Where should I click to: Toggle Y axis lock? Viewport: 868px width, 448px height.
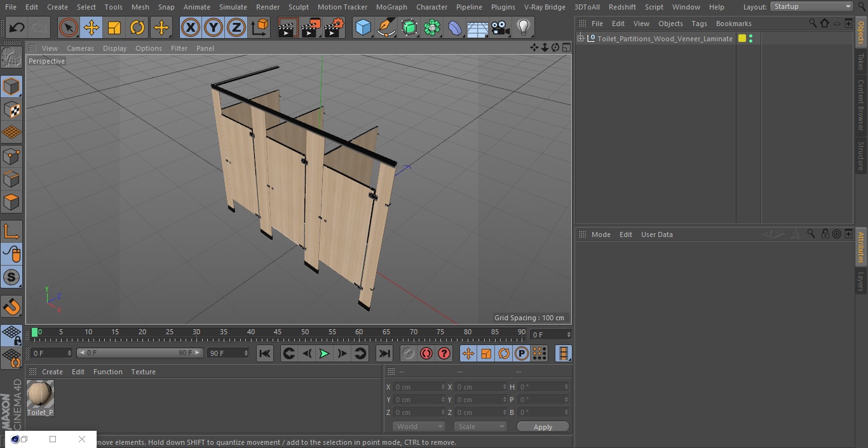click(x=214, y=28)
